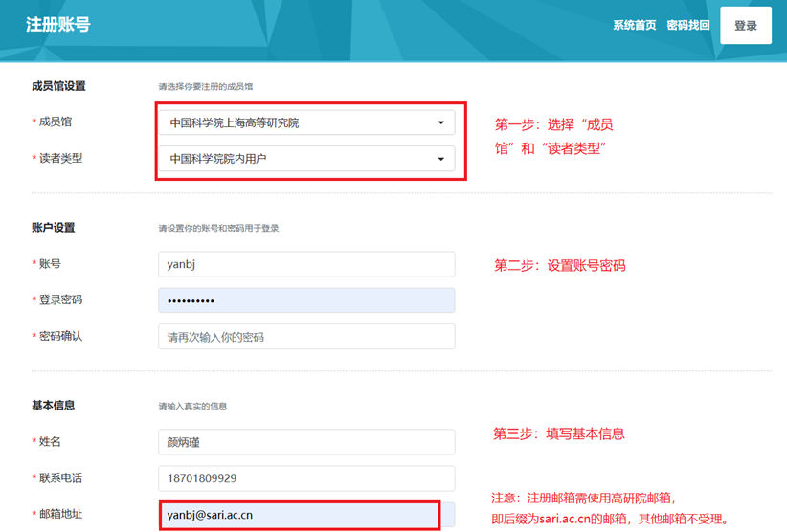Click the red 第二步：设置账号密码 note
Screen dimensions: 787x532
point(559,266)
